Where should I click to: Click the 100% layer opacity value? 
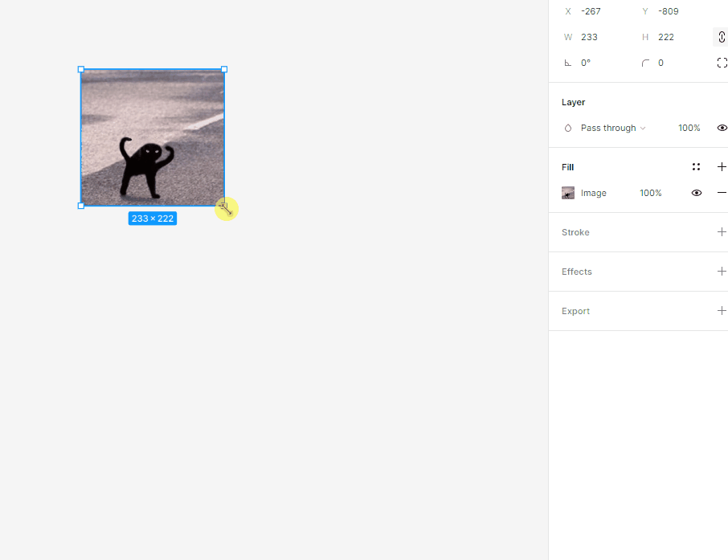[689, 128]
